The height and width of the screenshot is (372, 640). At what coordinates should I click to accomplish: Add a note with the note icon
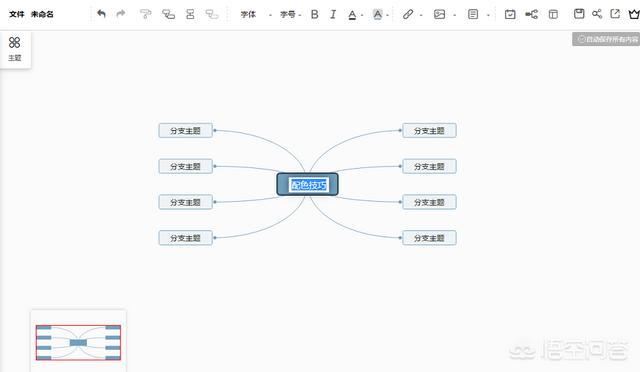pyautogui.click(x=473, y=15)
